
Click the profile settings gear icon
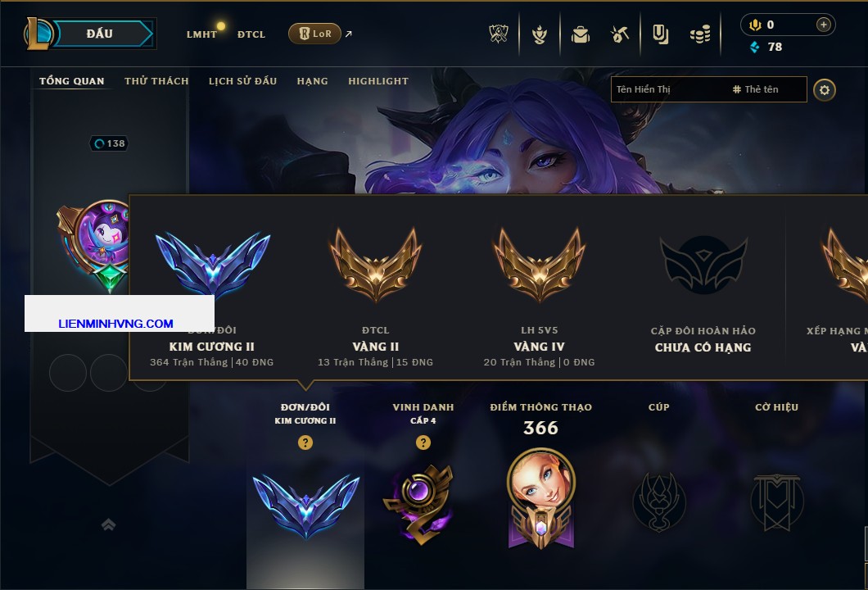(825, 90)
